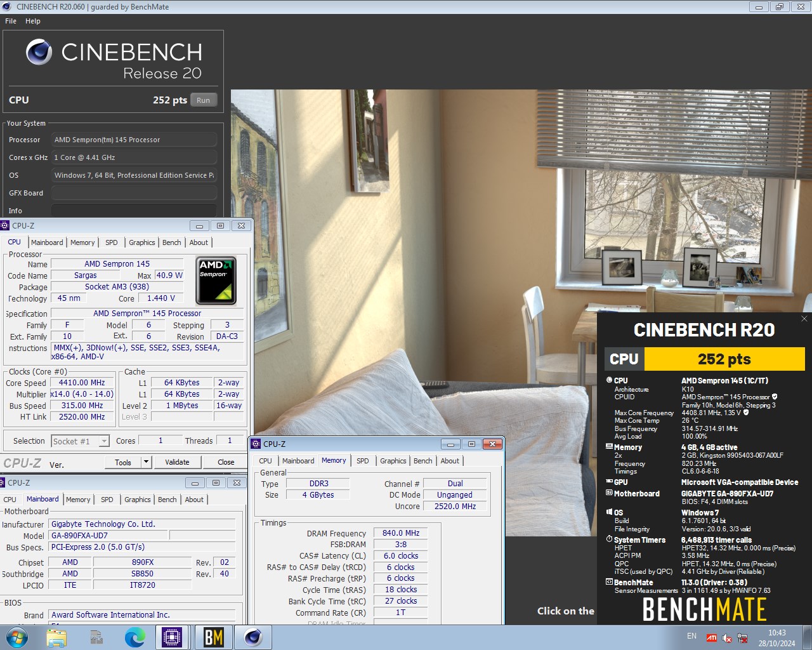
Task: Switch to CPU tab in memory timings CPU-Z window
Action: point(265,461)
